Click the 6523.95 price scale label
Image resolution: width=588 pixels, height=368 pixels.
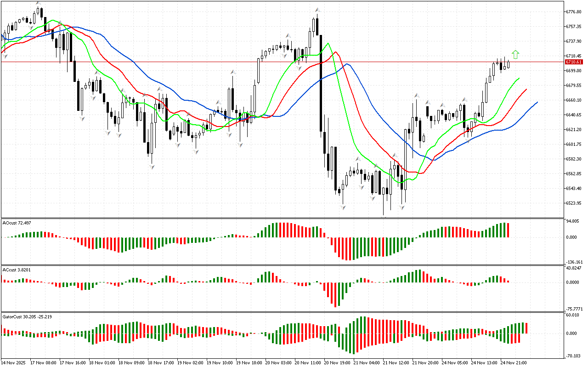pyautogui.click(x=574, y=203)
